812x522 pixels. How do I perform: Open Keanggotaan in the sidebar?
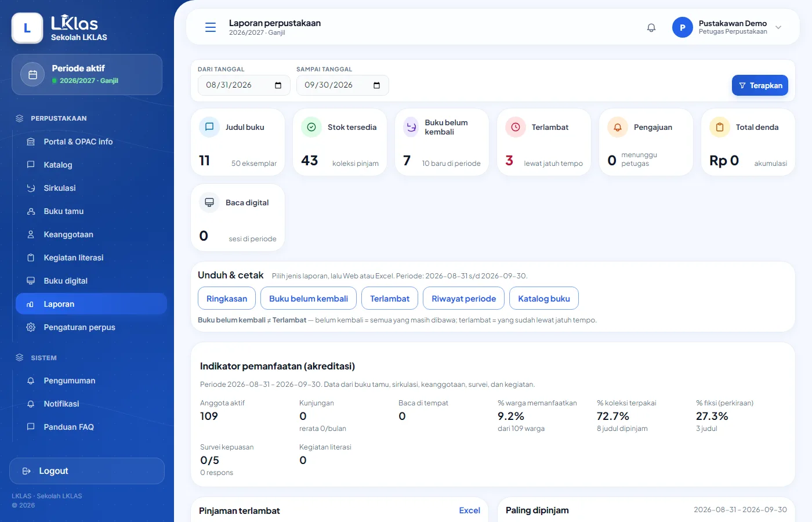point(91,234)
